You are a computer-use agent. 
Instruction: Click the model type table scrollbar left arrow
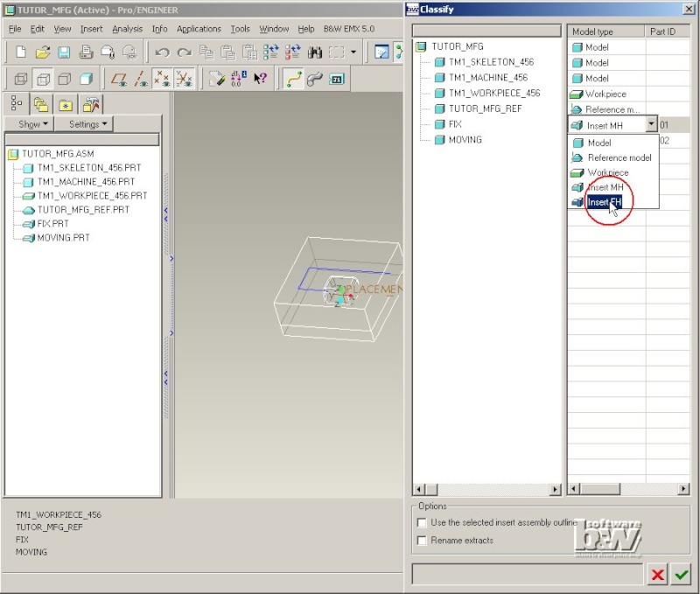[574, 489]
